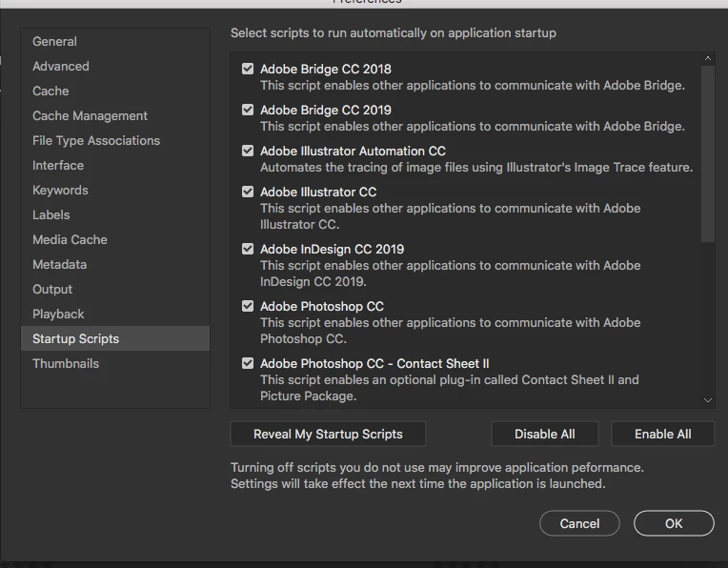
Task: Click the scroll-down arrow of scripts list
Action: (x=708, y=401)
